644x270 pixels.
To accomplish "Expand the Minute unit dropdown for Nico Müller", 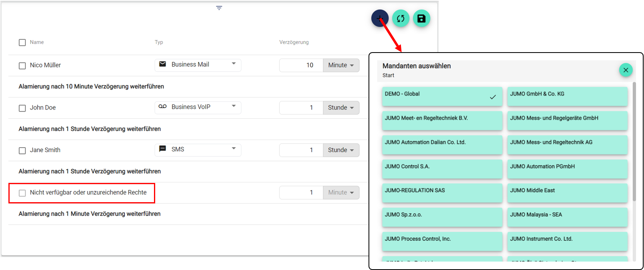I will [x=341, y=65].
